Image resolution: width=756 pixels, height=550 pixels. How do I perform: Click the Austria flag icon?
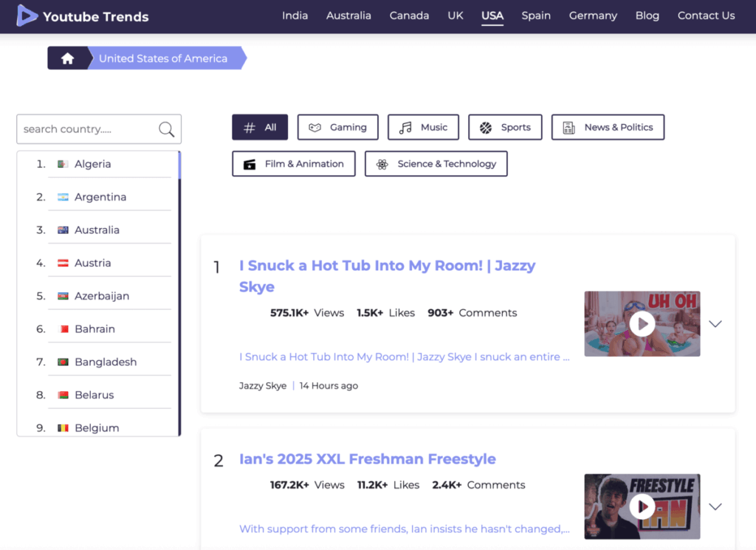coord(63,264)
